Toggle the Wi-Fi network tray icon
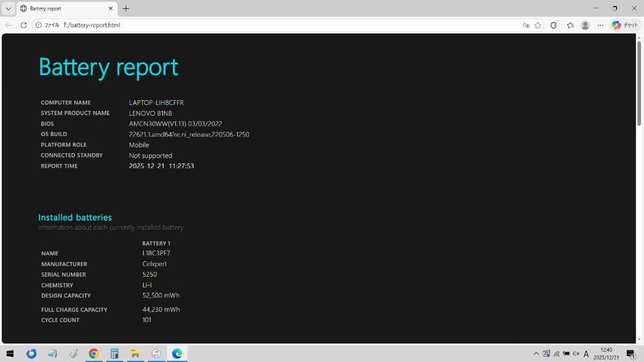This screenshot has height=362, width=644. pyautogui.click(x=556, y=353)
